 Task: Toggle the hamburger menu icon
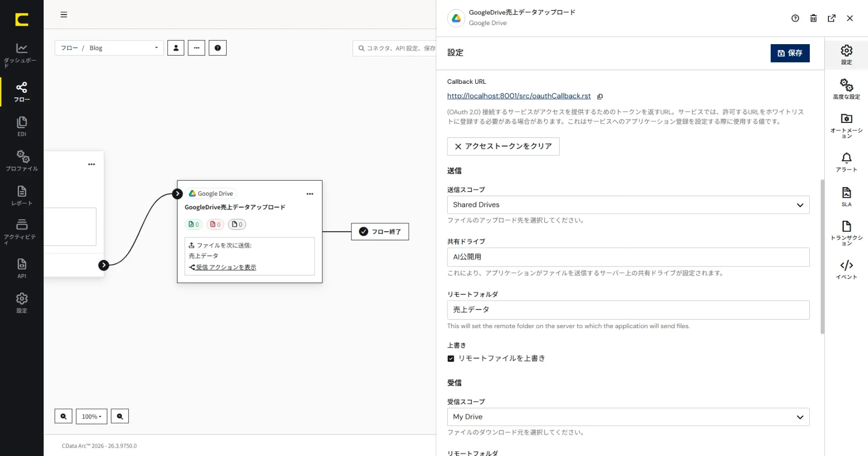coord(64,15)
